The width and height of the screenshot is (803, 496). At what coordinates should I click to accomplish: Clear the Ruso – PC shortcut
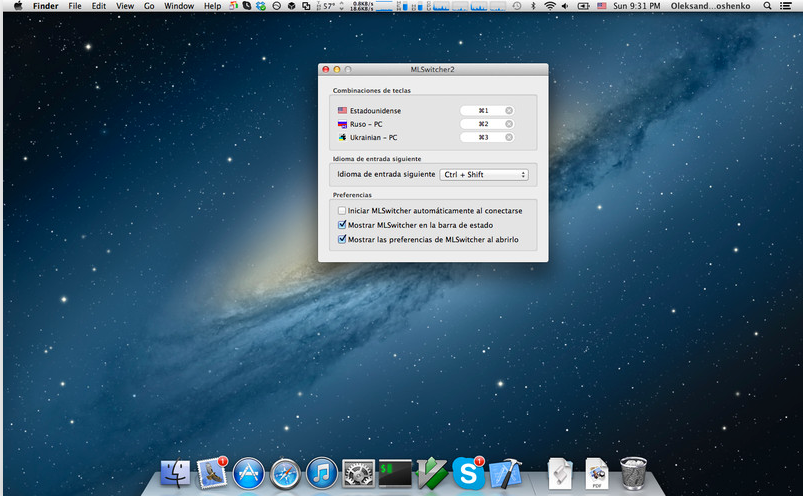tap(509, 124)
